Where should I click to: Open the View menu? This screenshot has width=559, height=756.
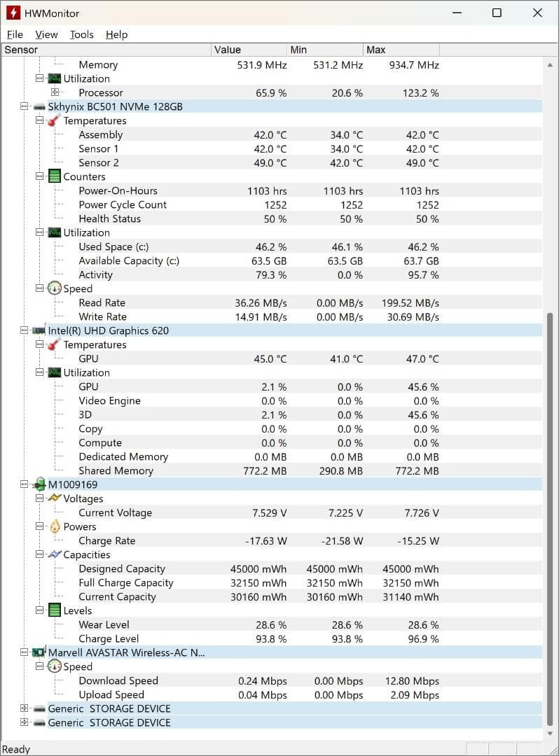click(x=46, y=34)
